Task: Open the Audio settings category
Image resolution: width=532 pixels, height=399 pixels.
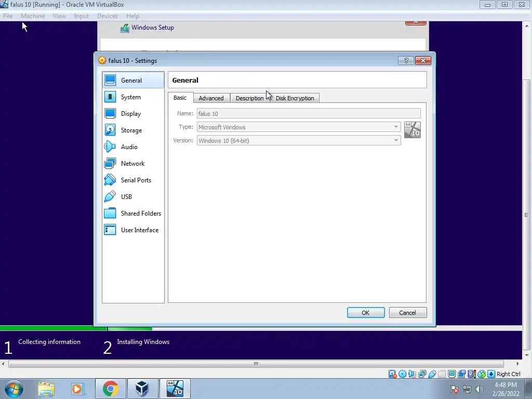Action: (133, 147)
